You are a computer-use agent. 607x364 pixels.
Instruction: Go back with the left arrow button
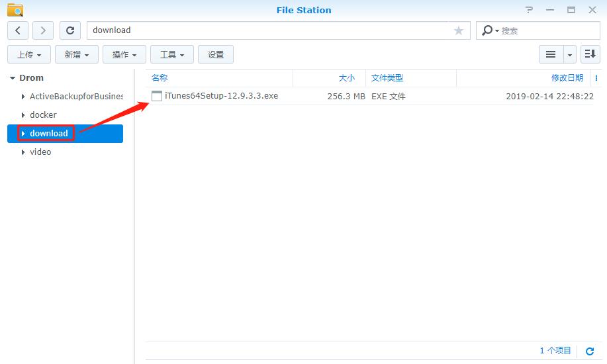(18, 30)
